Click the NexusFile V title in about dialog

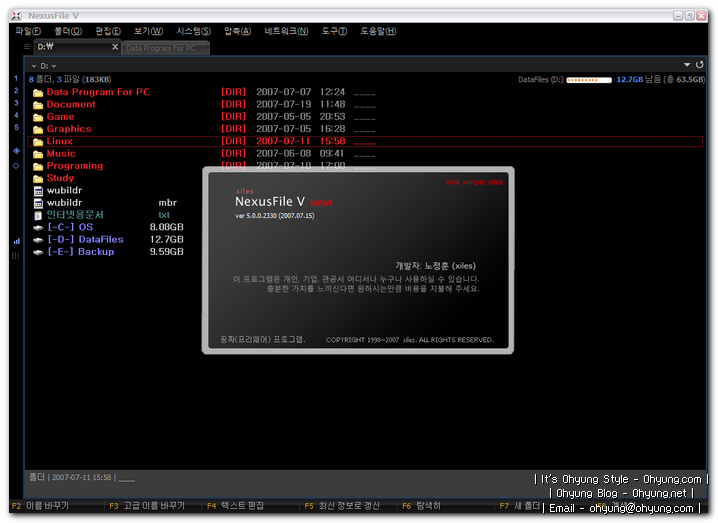tap(270, 202)
